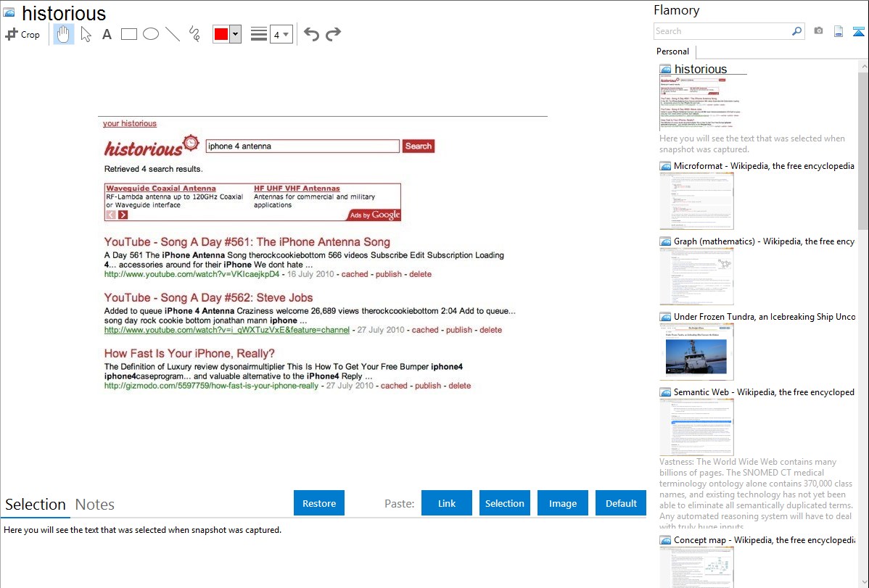
Task: Click the 'iphone 4 antenna' search box in snapshot
Action: click(x=302, y=146)
